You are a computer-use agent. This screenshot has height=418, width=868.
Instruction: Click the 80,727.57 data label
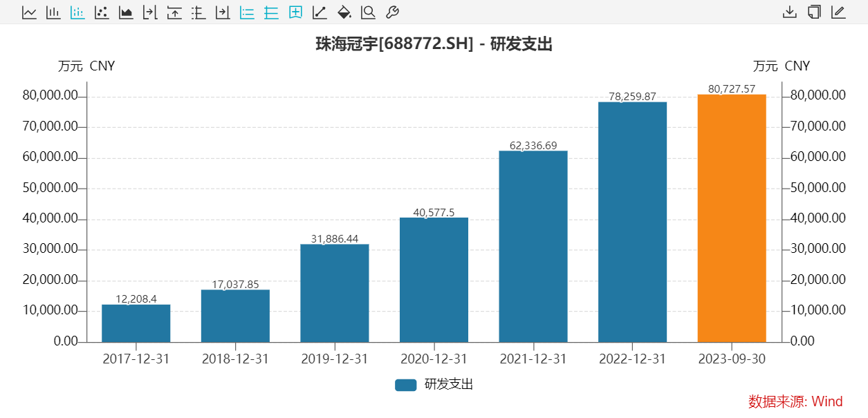tap(732, 89)
